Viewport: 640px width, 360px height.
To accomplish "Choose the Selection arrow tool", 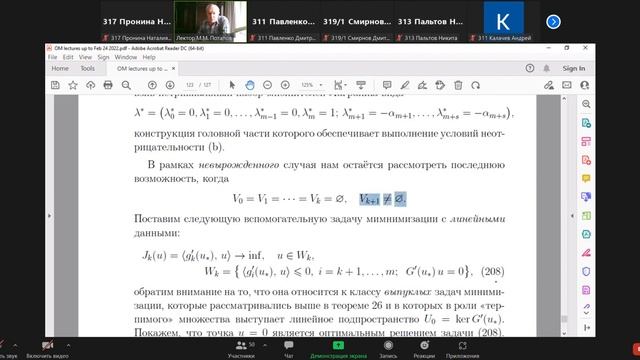I will (x=232, y=85).
